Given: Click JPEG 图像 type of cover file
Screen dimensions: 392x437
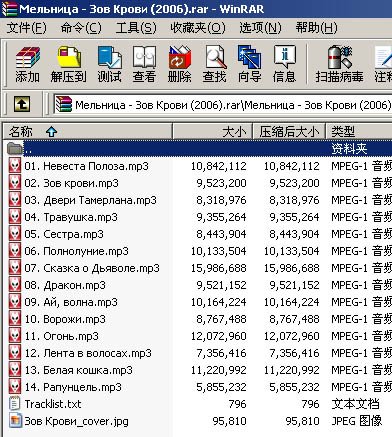Looking at the screenshot, I should pos(356,421).
